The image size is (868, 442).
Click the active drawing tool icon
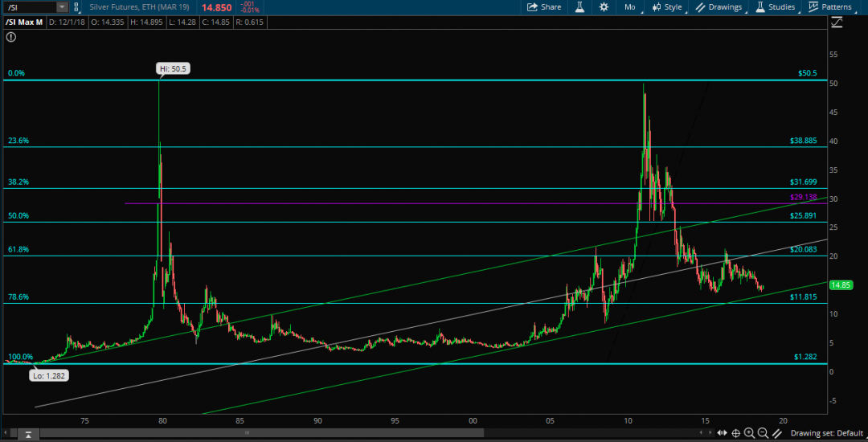(776, 433)
